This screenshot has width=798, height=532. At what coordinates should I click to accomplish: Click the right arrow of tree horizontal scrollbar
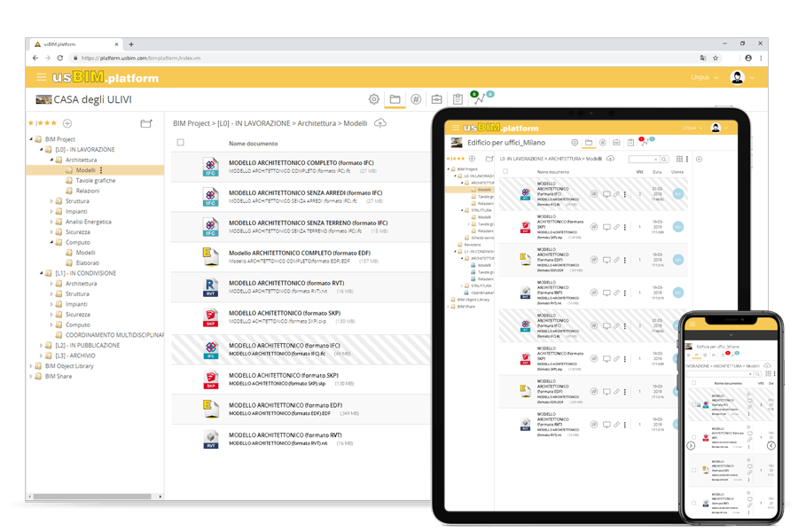click(x=160, y=497)
